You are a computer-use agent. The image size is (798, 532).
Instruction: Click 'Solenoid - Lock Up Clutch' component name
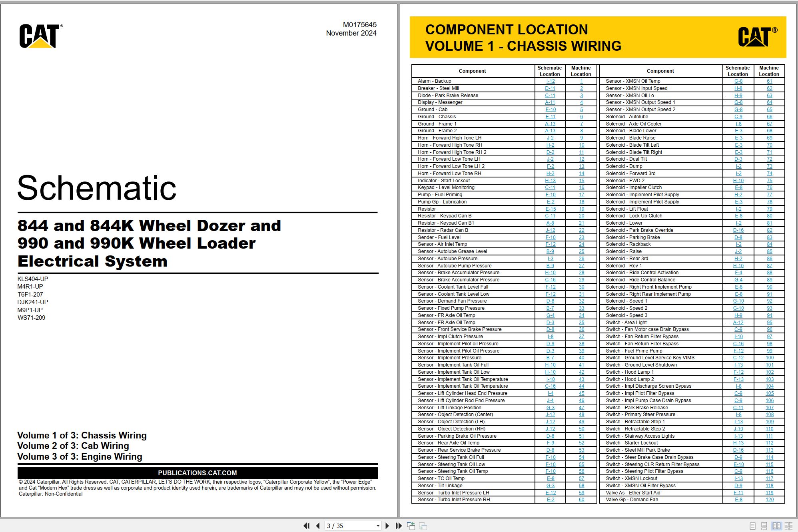click(x=634, y=216)
